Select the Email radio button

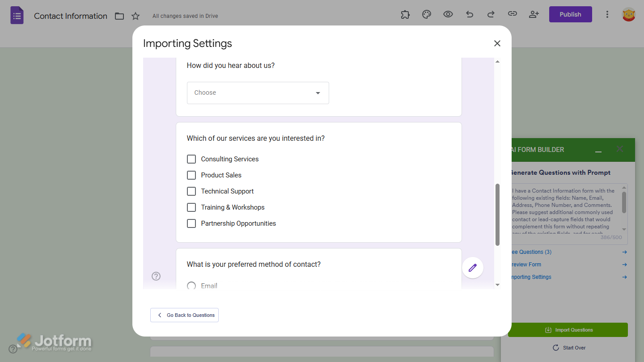point(191,286)
